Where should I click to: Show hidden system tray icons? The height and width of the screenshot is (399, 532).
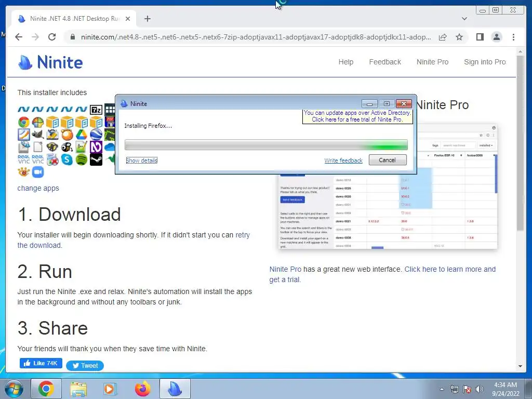tap(442, 389)
